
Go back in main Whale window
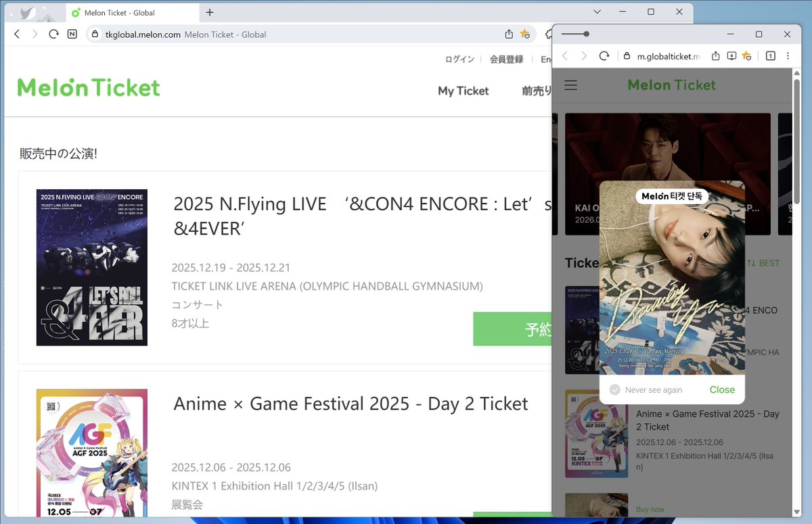click(x=17, y=34)
